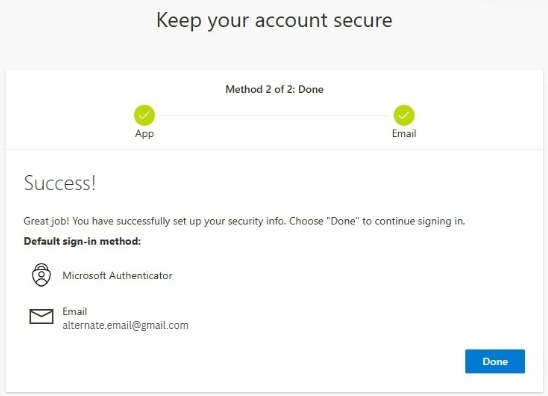Click the email envelope icon
Viewport: 548px width, 396px height.
click(41, 316)
